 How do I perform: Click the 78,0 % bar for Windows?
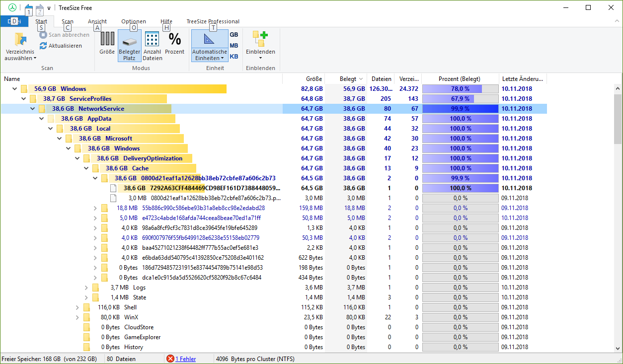point(460,89)
